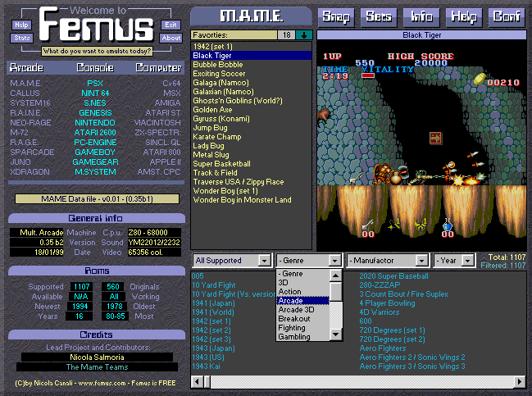Screen dimensions: 532x396
Task: Click genre list scroll up arrow
Action: (x=335, y=275)
